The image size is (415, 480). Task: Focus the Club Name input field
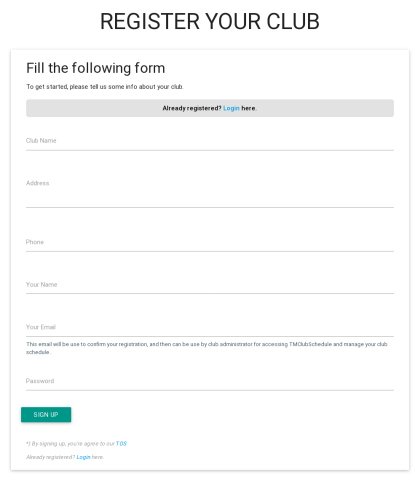coord(210,141)
